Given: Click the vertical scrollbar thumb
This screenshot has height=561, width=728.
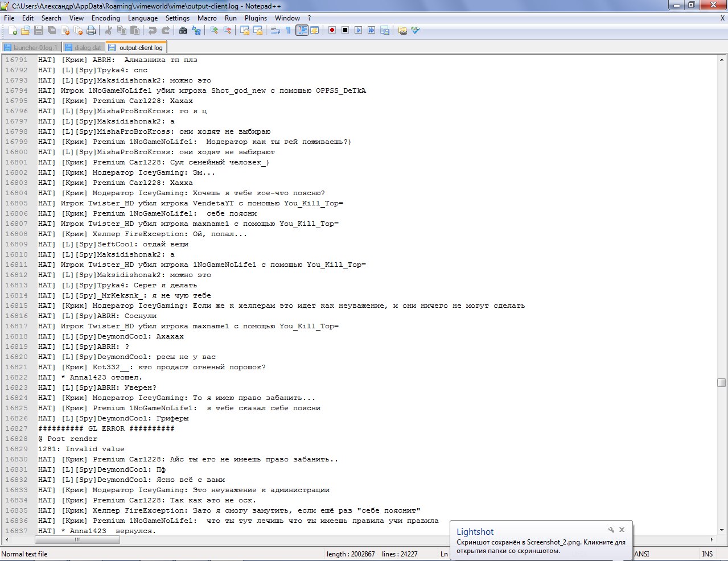Looking at the screenshot, I should tap(721, 383).
